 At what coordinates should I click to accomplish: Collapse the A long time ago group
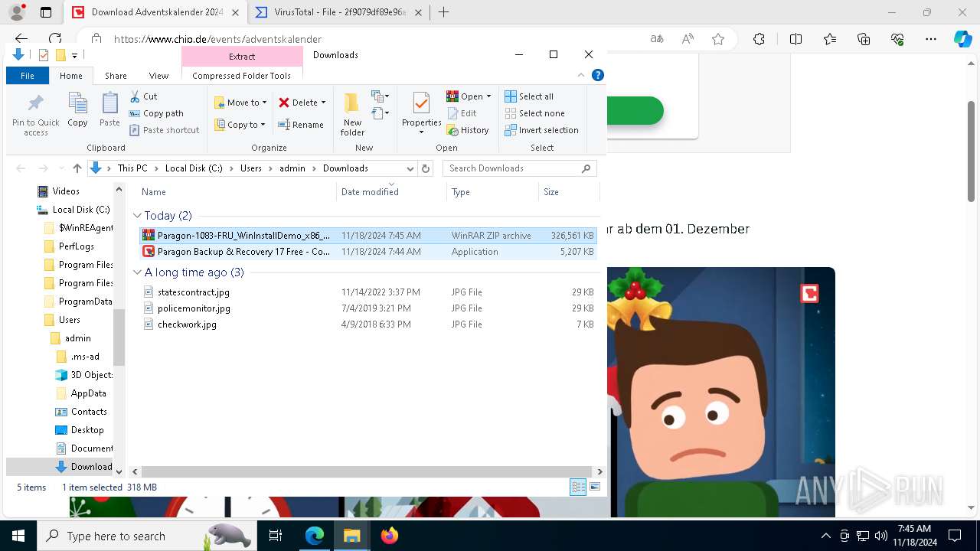click(x=137, y=272)
